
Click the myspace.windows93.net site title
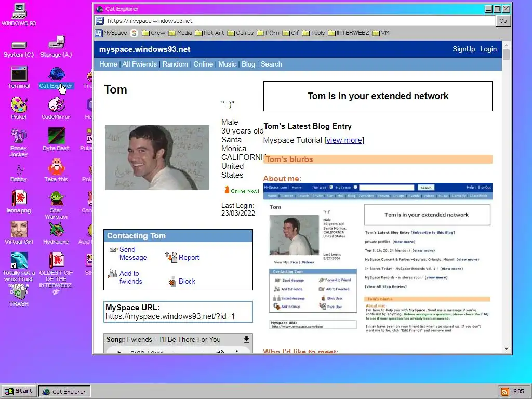coord(145,49)
